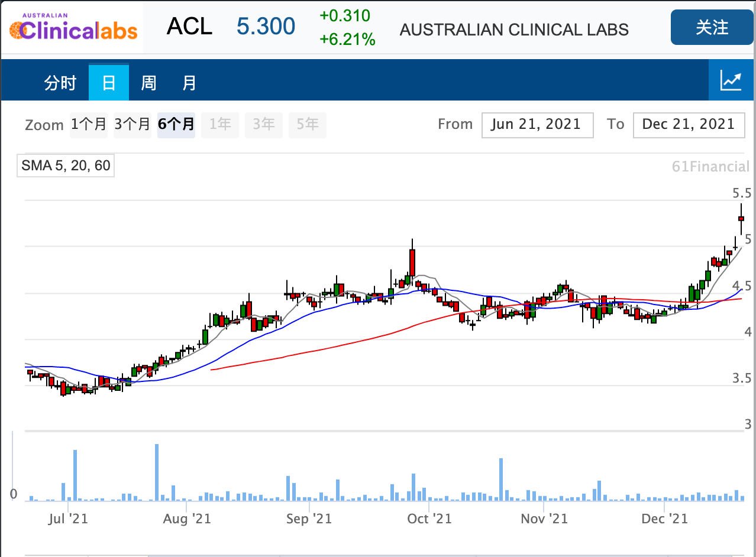
Task: Switch to the 月 monthly tab
Action: pyautogui.click(x=189, y=83)
